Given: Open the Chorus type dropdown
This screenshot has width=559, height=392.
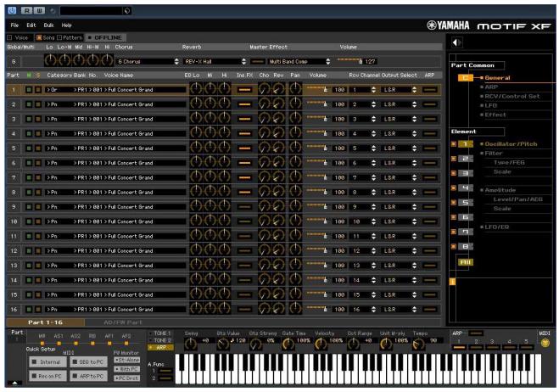Looking at the screenshot, I should 148,61.
